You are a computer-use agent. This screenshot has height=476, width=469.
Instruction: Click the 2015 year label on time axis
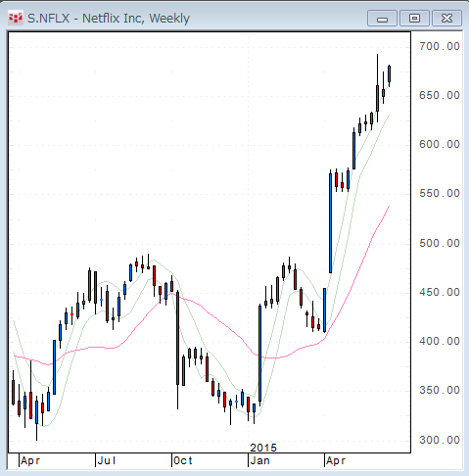click(x=263, y=448)
